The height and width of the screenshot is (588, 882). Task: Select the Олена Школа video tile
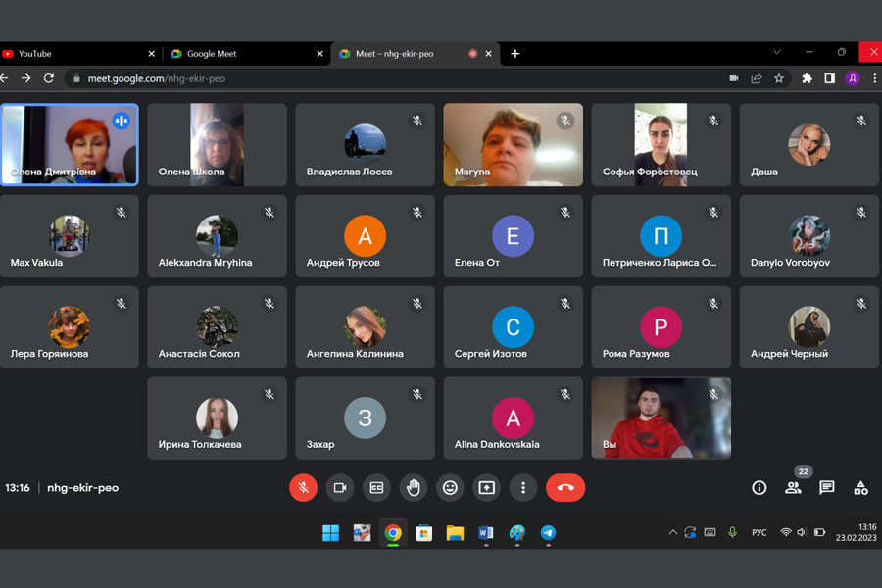pos(217,145)
